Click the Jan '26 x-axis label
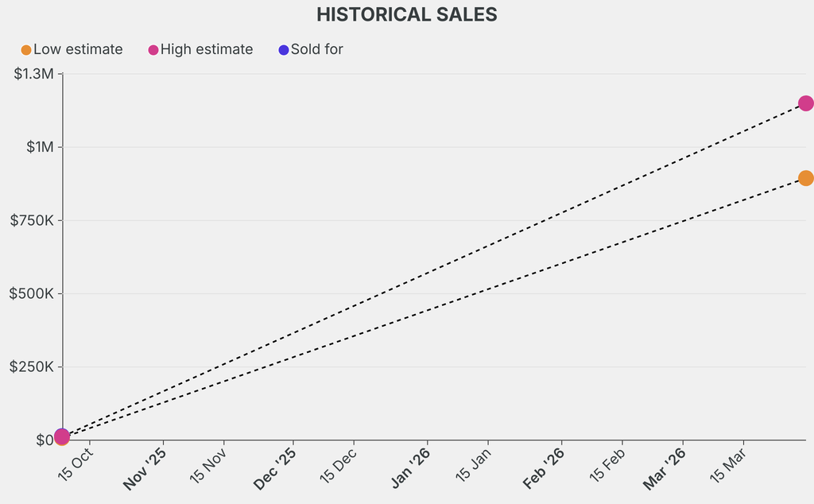 pos(412,470)
